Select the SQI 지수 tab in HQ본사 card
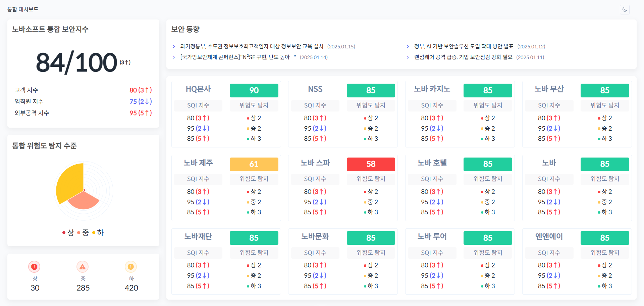 pyautogui.click(x=198, y=105)
